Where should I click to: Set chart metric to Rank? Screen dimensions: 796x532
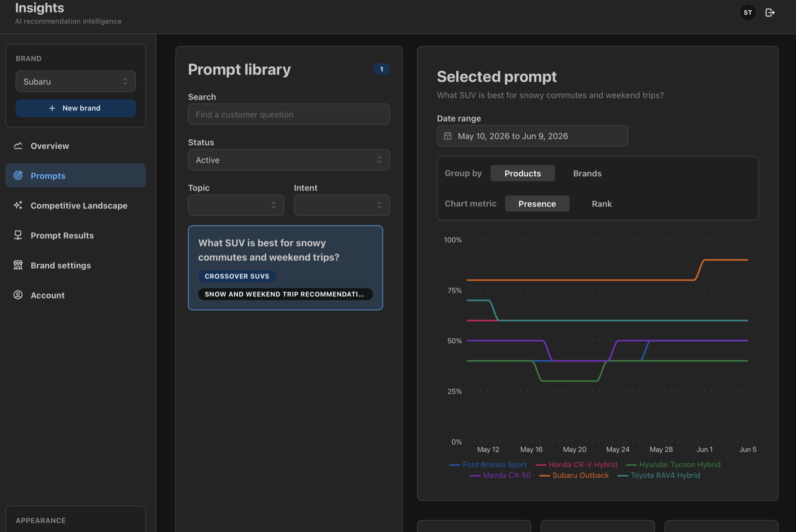click(x=602, y=204)
